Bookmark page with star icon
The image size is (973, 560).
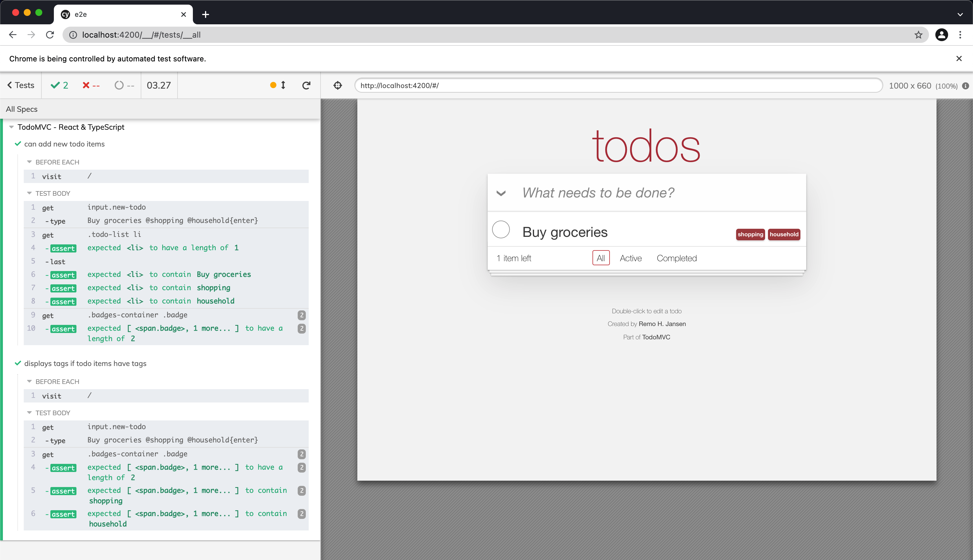coord(918,35)
